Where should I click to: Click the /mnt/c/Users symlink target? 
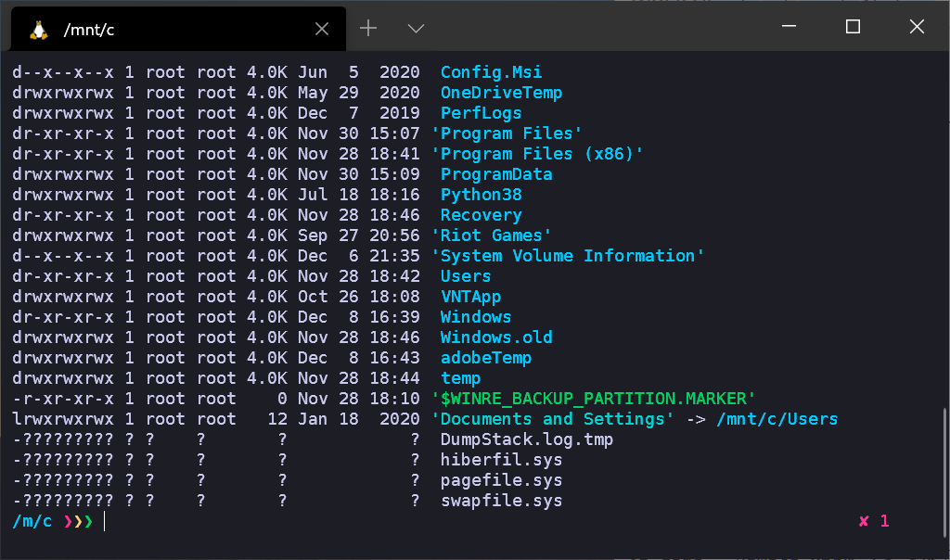777,419
